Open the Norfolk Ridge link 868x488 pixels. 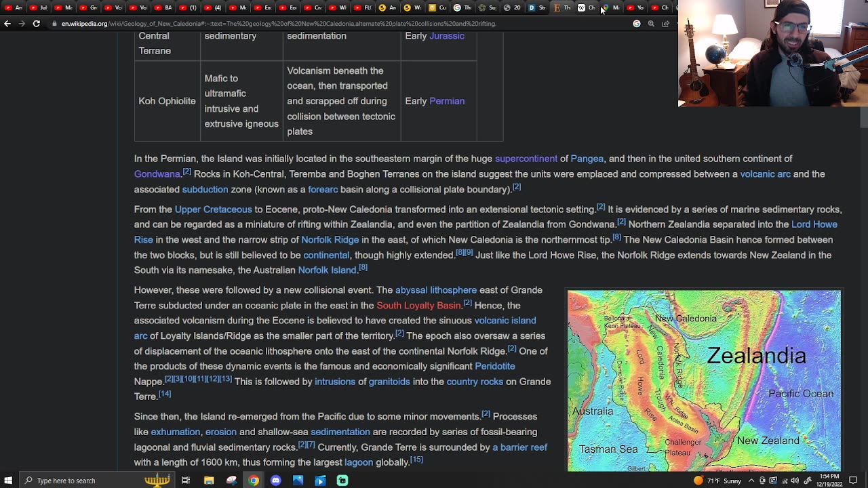pyautogui.click(x=330, y=240)
